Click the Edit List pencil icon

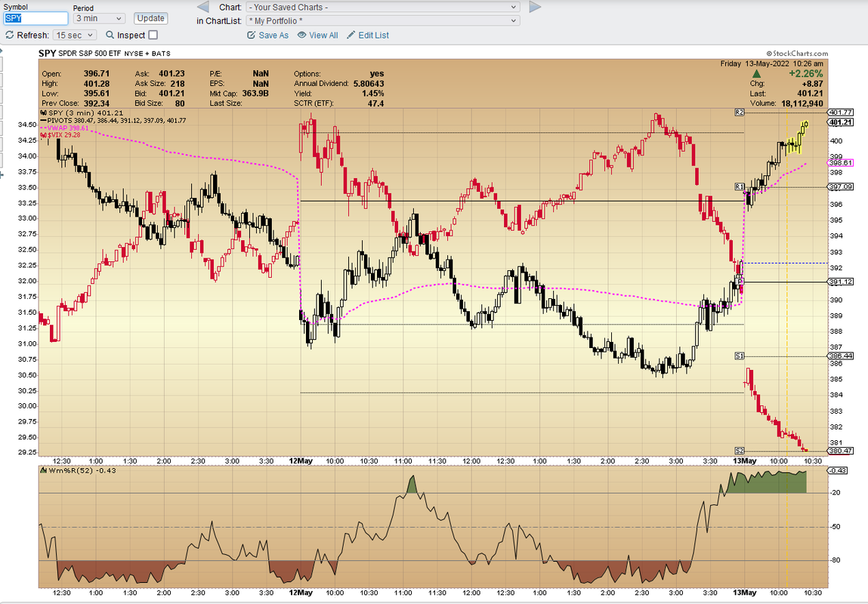pyautogui.click(x=351, y=35)
